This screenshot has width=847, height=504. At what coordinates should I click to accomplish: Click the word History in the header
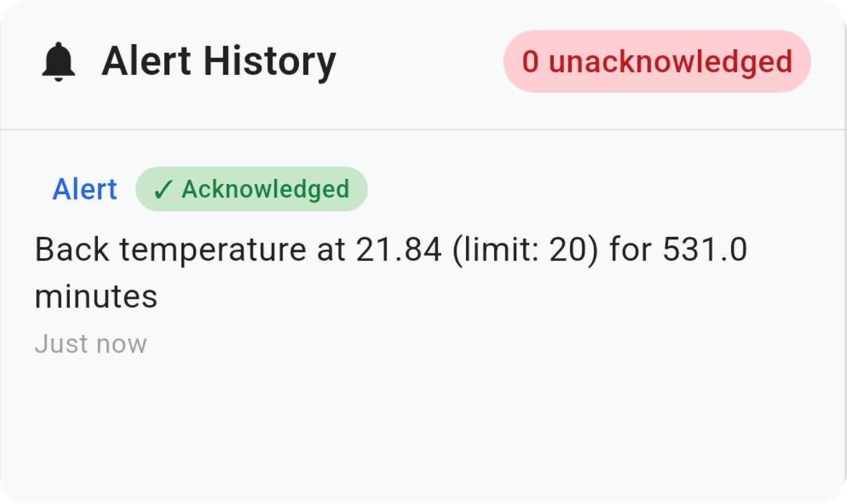tap(270, 62)
